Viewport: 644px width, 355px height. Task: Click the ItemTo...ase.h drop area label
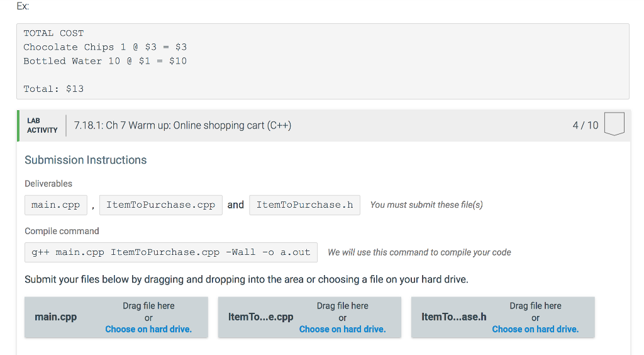coord(454,317)
